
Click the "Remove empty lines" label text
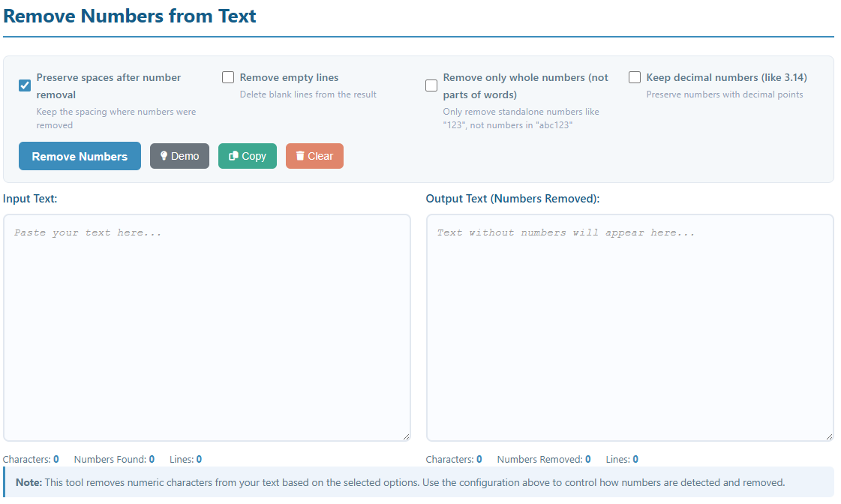(x=289, y=77)
